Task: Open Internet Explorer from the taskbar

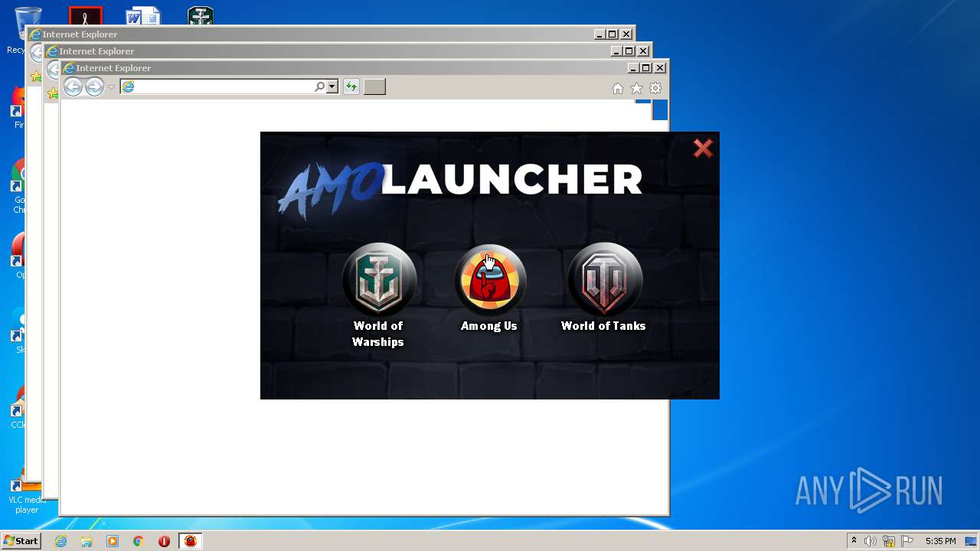Action: [x=61, y=541]
